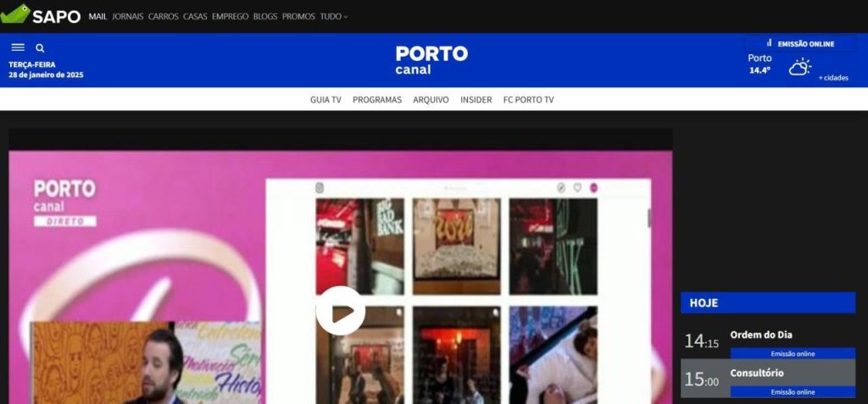Click the cloudy weather icon
Image resolution: width=868 pixels, height=404 pixels.
tap(800, 67)
